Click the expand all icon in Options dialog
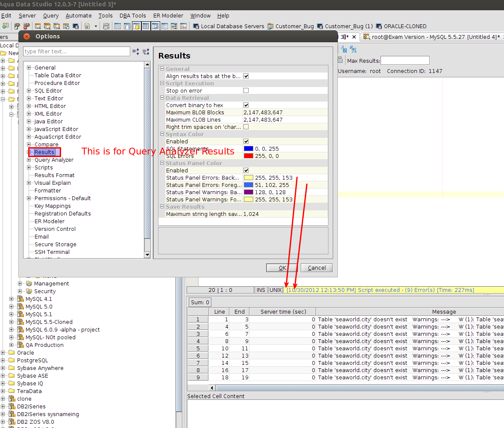The image size is (504, 428). coord(136,51)
